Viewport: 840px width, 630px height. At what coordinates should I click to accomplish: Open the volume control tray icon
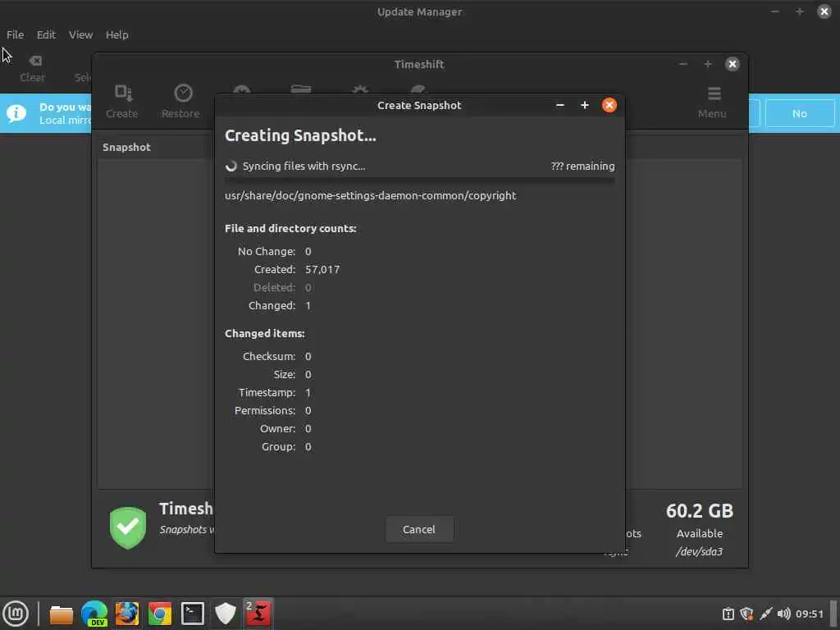click(x=783, y=614)
